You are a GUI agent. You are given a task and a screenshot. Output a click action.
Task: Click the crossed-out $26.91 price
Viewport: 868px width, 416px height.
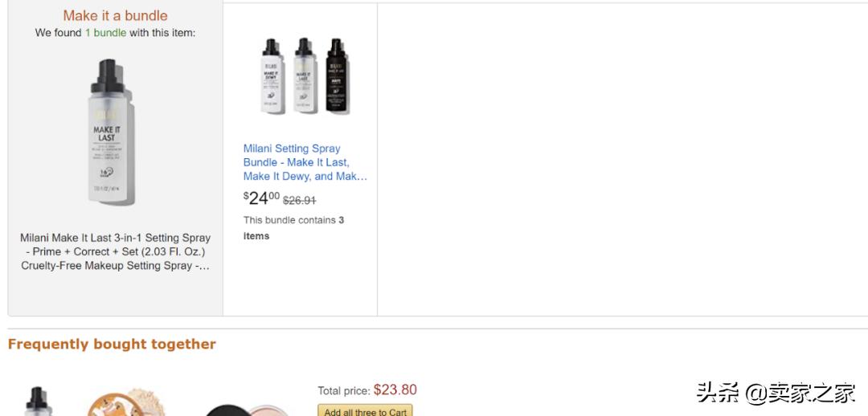pos(300,200)
